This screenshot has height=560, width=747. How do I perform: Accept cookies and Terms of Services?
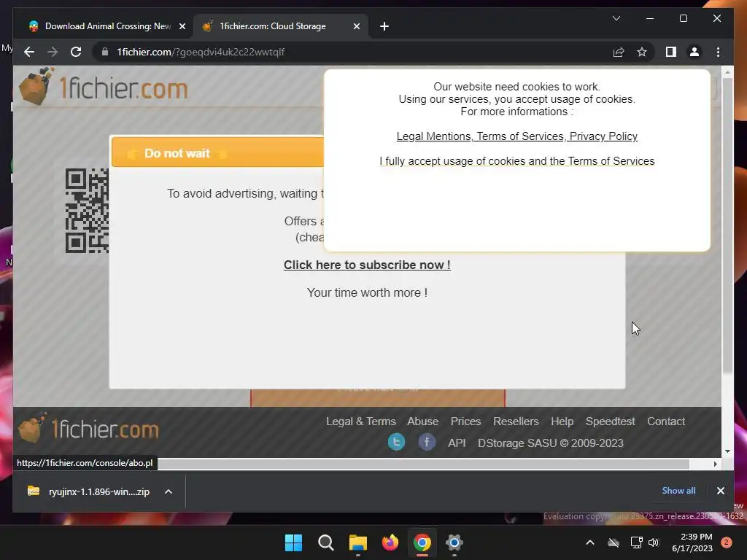(x=517, y=161)
